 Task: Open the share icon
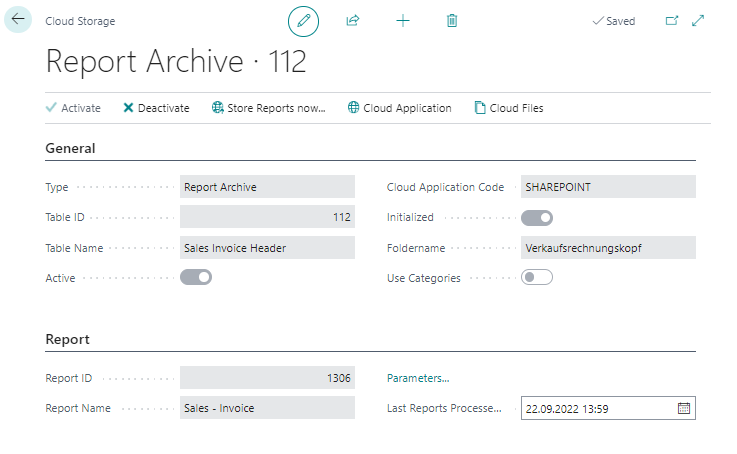point(353,21)
